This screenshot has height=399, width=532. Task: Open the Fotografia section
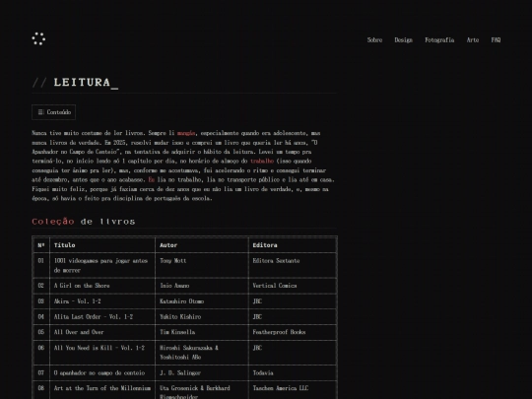[x=439, y=40]
